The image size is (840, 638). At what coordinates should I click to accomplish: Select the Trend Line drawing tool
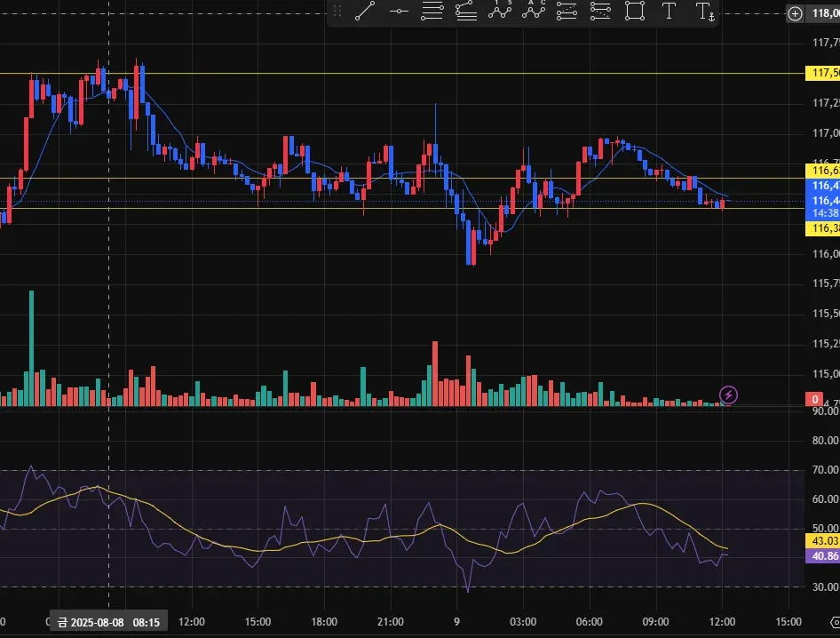365,11
